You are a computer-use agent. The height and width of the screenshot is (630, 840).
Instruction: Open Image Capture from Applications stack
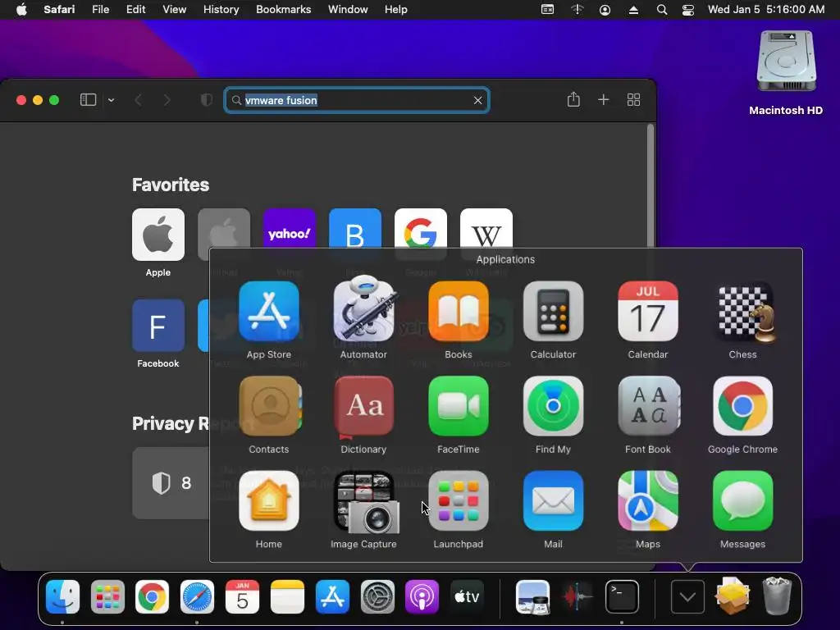tap(366, 503)
